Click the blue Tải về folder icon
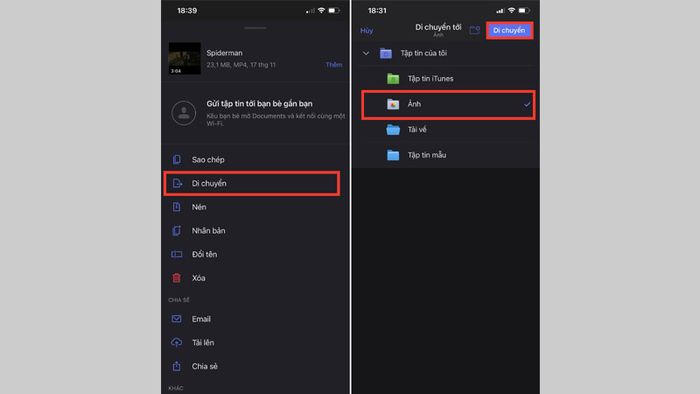 [x=393, y=130]
